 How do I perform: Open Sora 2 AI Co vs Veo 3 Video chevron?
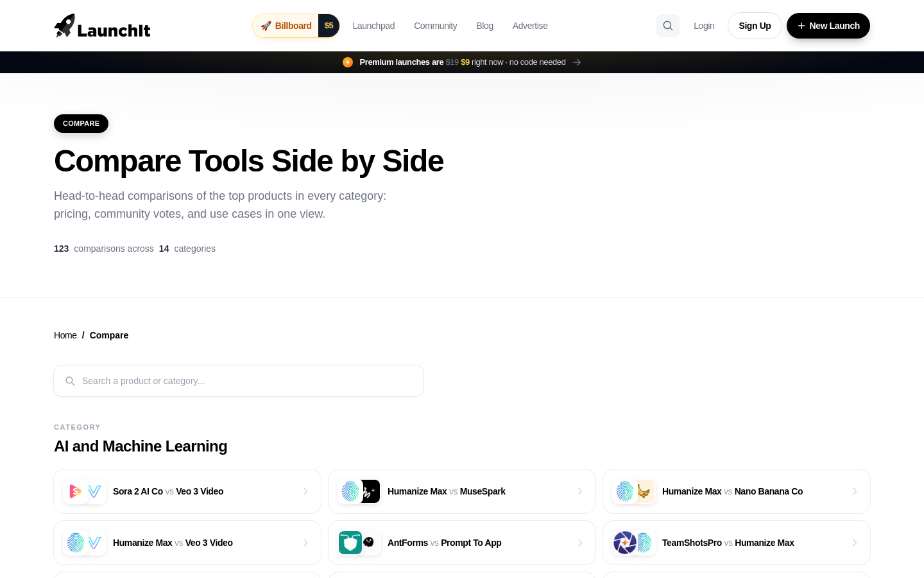pos(305,491)
